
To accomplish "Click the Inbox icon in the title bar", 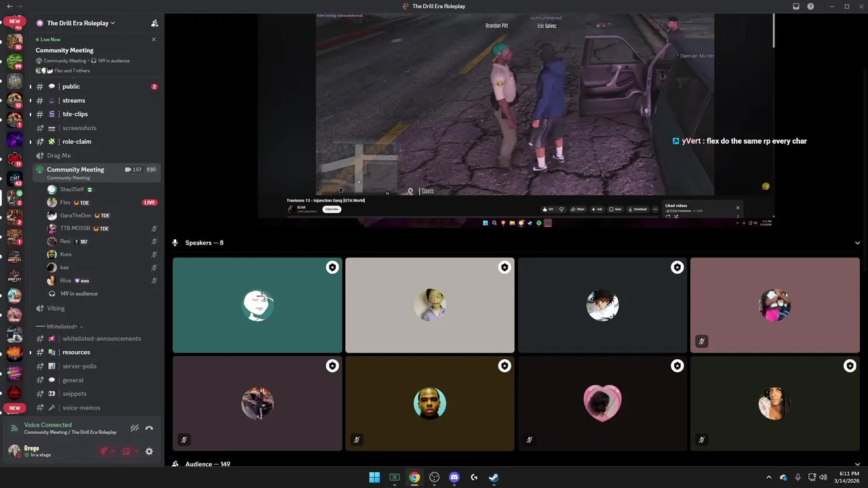I will [796, 6].
